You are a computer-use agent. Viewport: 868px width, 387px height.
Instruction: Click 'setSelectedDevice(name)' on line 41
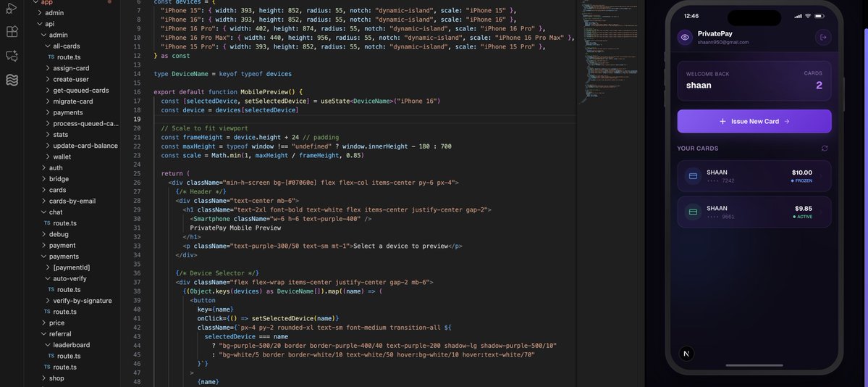293,318
